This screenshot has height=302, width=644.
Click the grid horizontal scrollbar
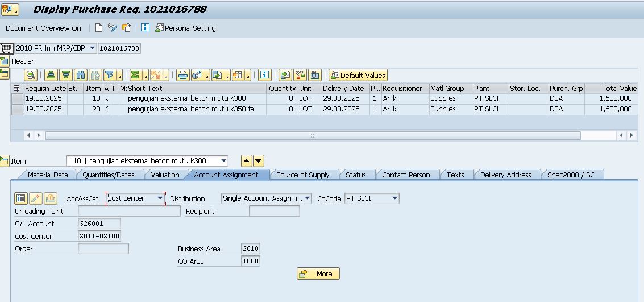coord(313,135)
